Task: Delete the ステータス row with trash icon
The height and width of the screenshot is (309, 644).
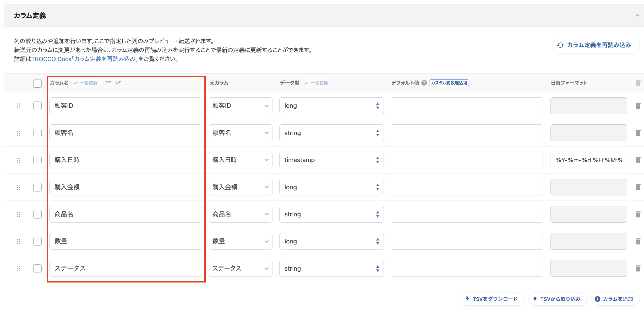Action: pyautogui.click(x=638, y=268)
